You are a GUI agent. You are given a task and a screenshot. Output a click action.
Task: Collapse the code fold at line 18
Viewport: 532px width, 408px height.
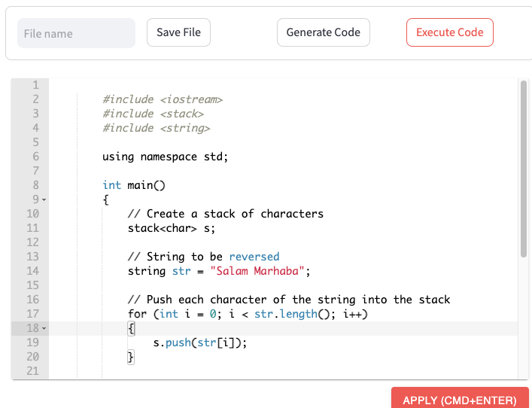[x=44, y=329]
